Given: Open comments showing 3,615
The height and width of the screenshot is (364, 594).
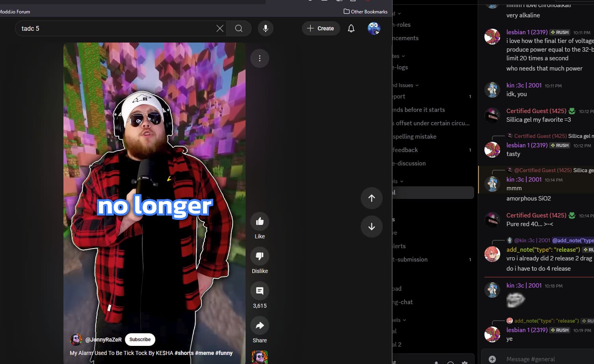Looking at the screenshot, I should [260, 291].
